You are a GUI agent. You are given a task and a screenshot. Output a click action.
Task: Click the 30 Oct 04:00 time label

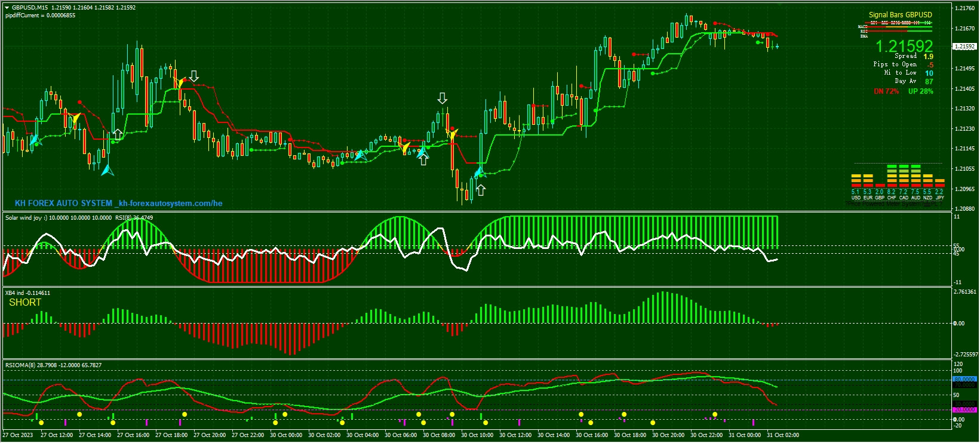click(362, 435)
